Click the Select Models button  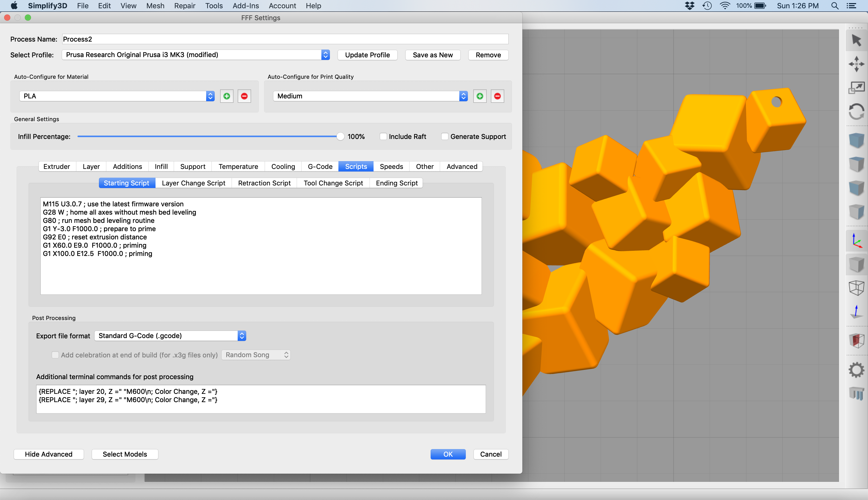click(x=125, y=454)
